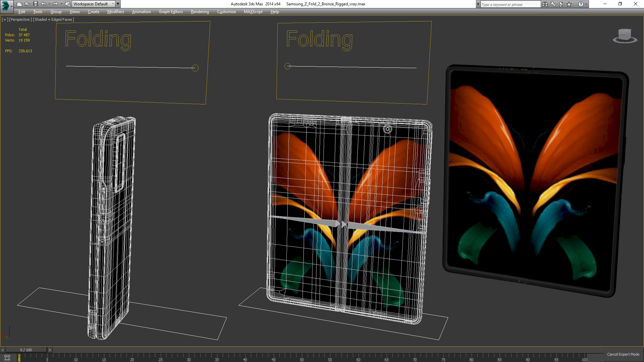Open the quick access toolbar customize arrow
644x362 pixels.
click(x=118, y=4)
